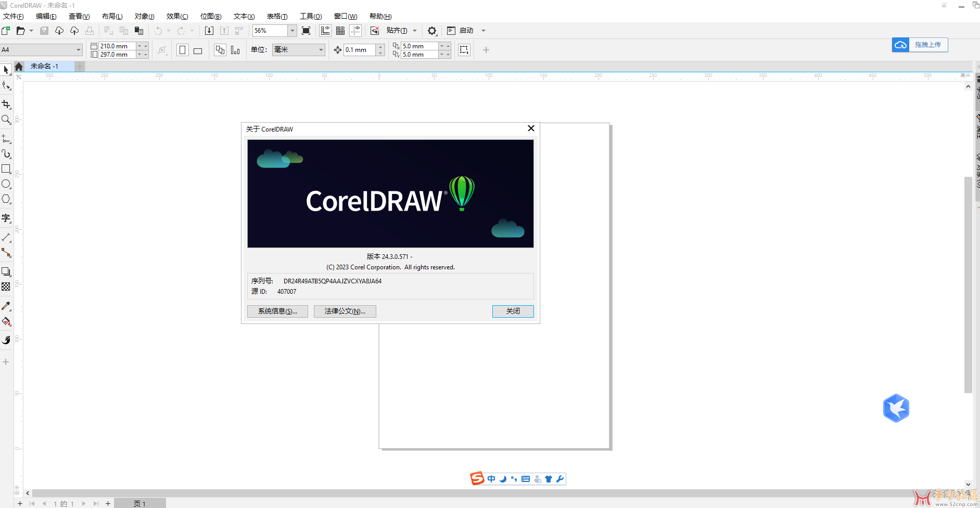Click the 页 1 page tab

pyautogui.click(x=139, y=503)
